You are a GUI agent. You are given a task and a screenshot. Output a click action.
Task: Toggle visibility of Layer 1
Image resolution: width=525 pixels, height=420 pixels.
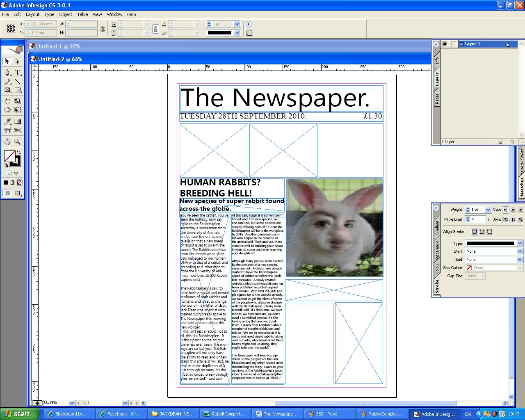[445, 44]
